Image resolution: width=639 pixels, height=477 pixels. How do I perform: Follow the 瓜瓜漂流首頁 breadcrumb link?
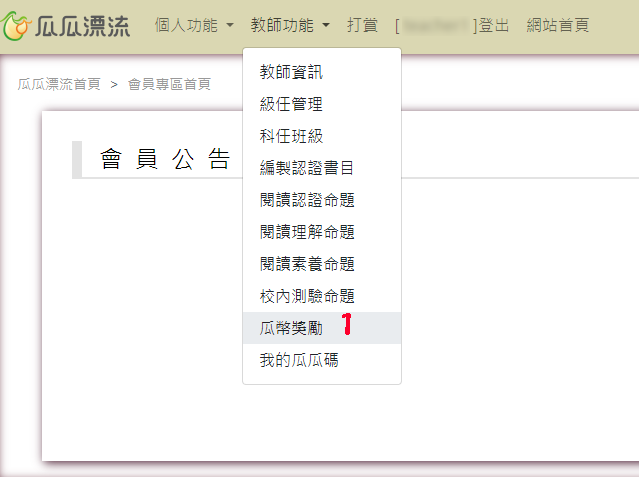pos(59,84)
